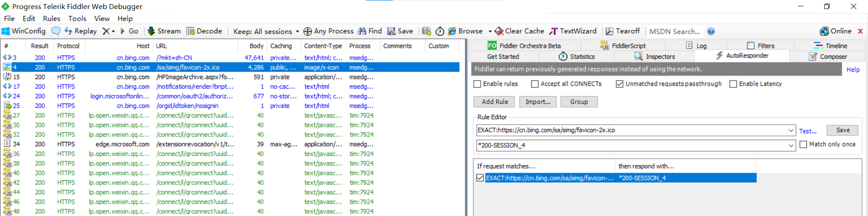Click into MSDN Search field
Image resolution: width=868 pixels, height=216 pixels.
[675, 31]
